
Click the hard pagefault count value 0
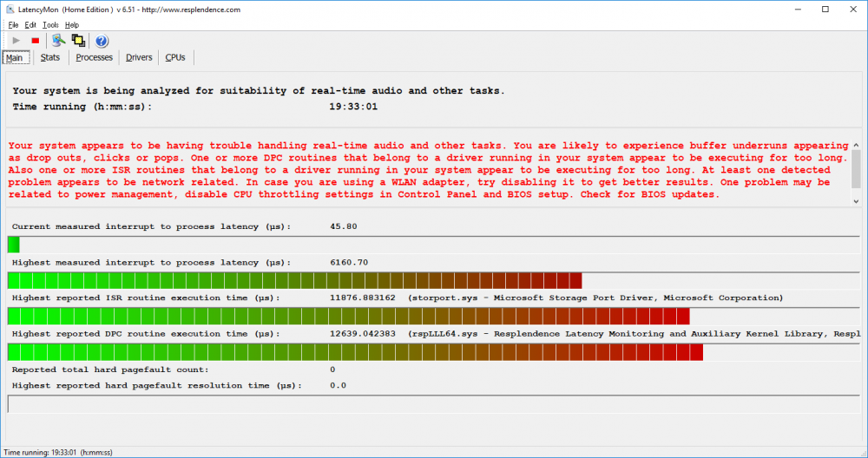(332, 370)
